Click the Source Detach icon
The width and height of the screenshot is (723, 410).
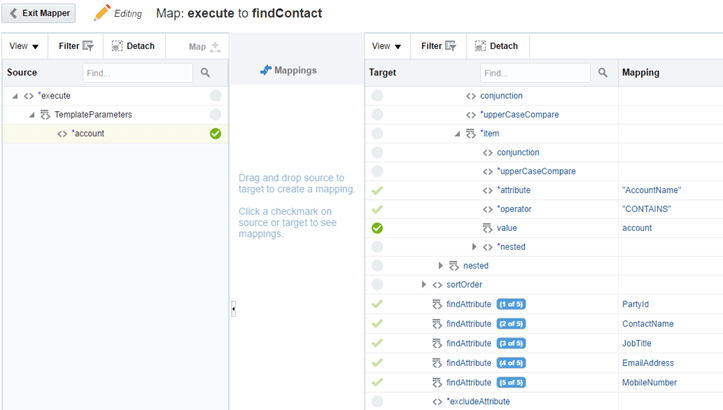(117, 46)
